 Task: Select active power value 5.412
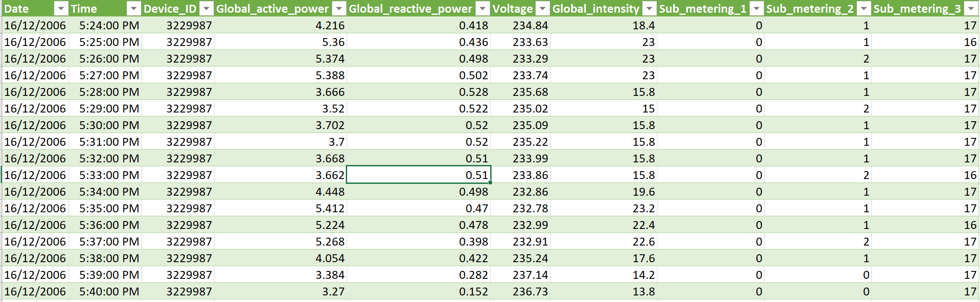point(280,208)
